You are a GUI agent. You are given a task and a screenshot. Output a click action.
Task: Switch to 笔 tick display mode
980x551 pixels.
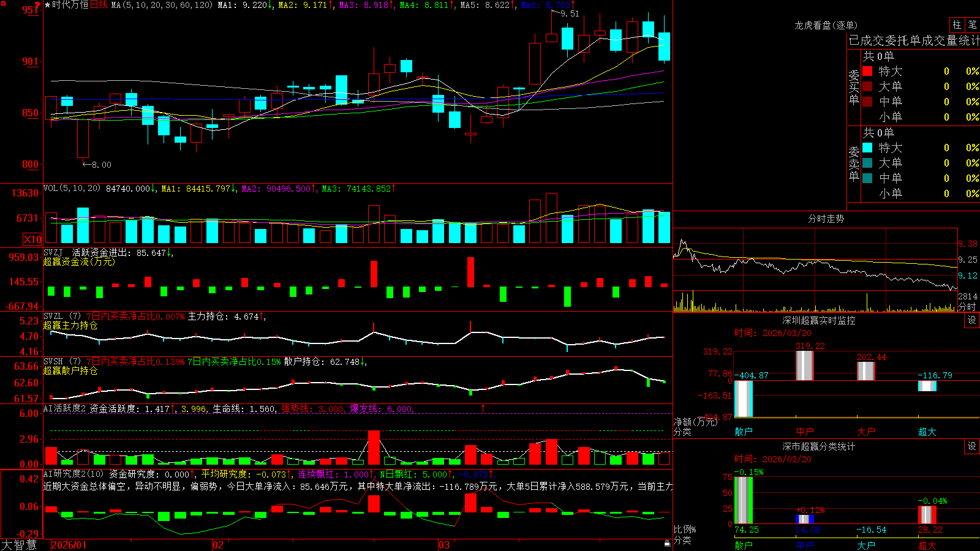[x=972, y=25]
